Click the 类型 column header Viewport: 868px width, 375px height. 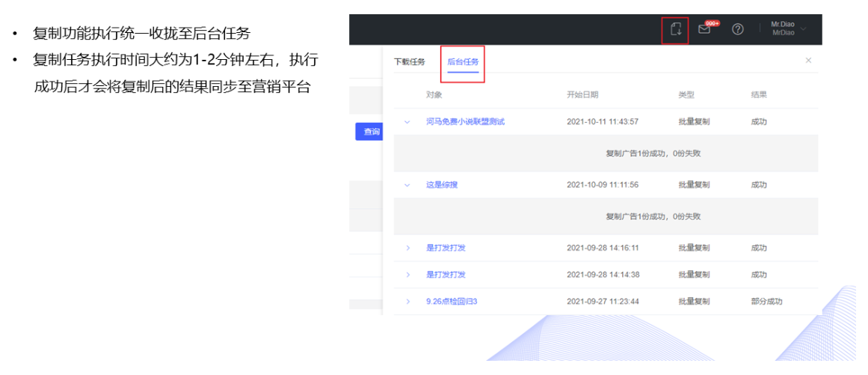click(686, 95)
